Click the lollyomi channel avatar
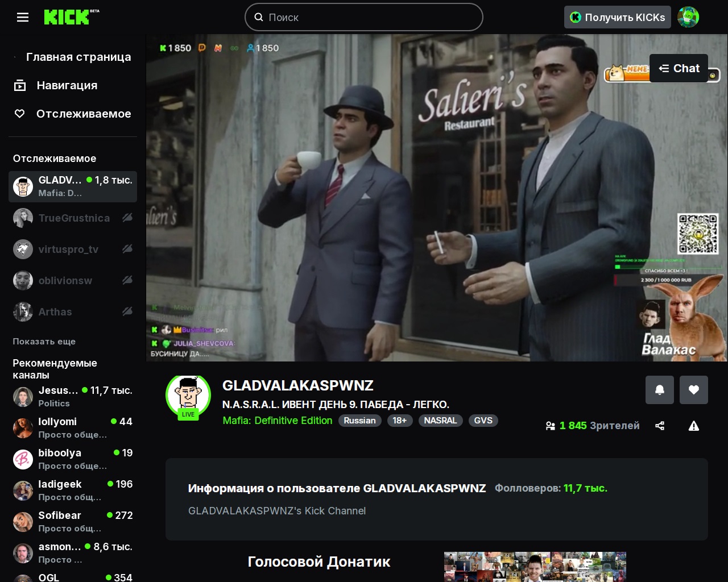The height and width of the screenshot is (582, 728). point(23,428)
